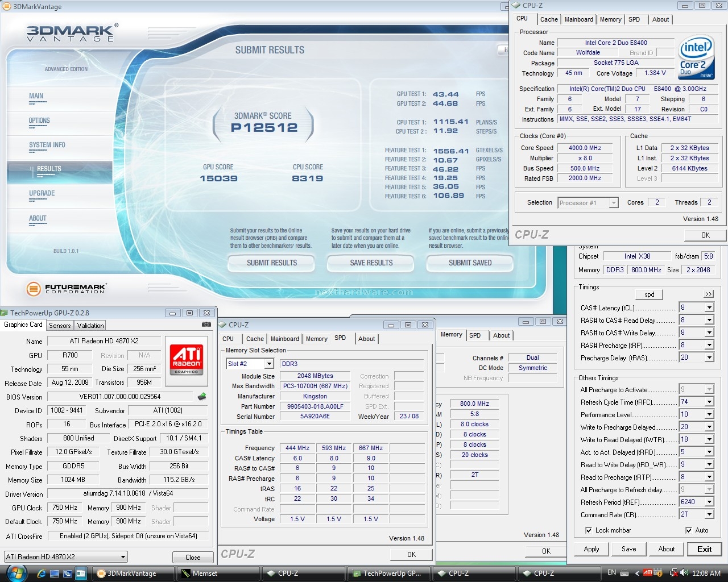Click the EN language indicator
Viewport: 728px width, 582px height.
(612, 573)
